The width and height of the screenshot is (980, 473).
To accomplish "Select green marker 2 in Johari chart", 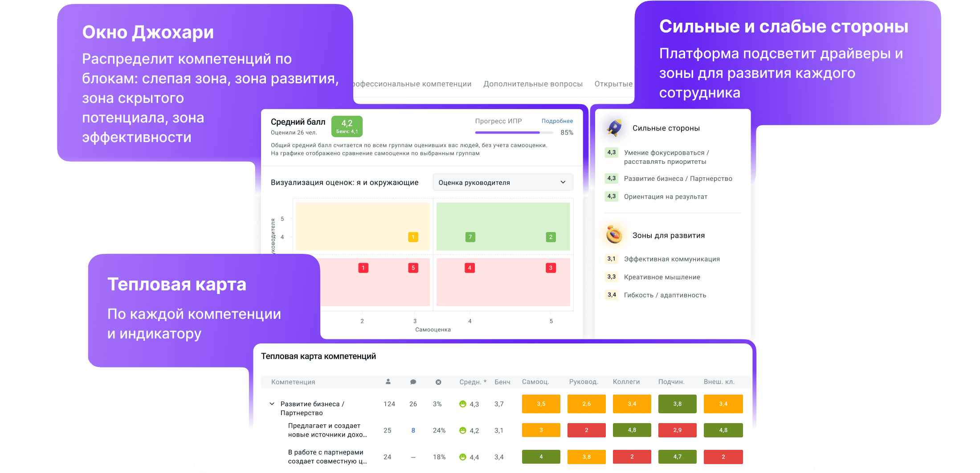I will (551, 237).
